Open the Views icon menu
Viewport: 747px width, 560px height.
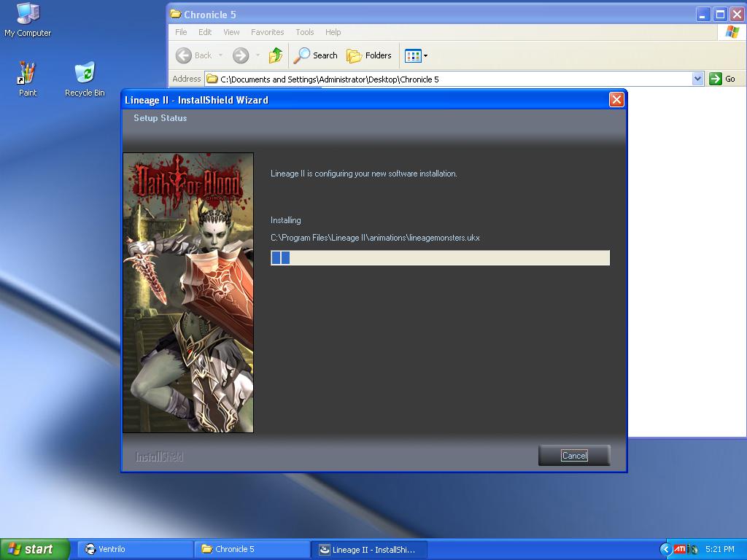(x=416, y=55)
